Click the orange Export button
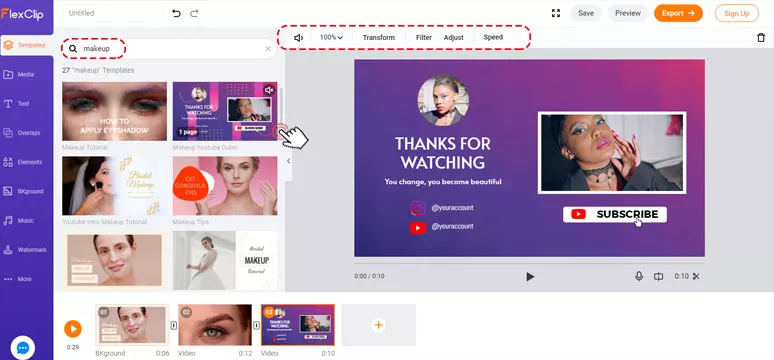The height and width of the screenshot is (360, 774). point(678,13)
